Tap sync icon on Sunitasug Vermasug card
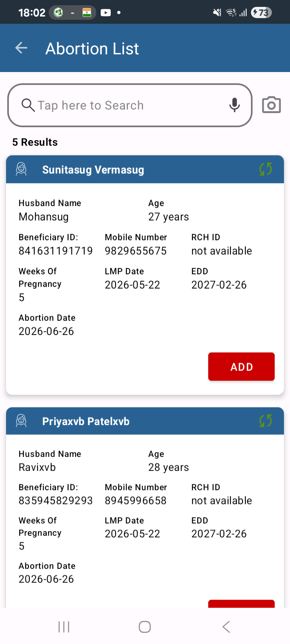This screenshot has width=290, height=644. (x=265, y=169)
